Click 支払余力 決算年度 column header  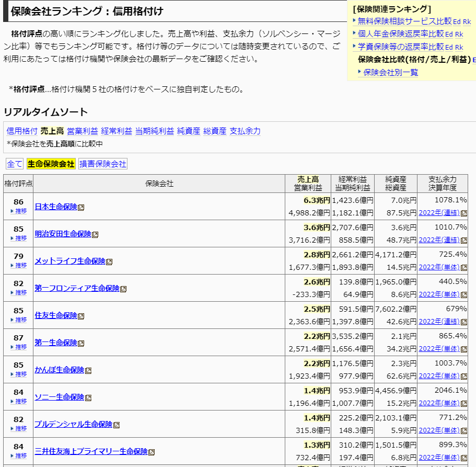[443, 184]
